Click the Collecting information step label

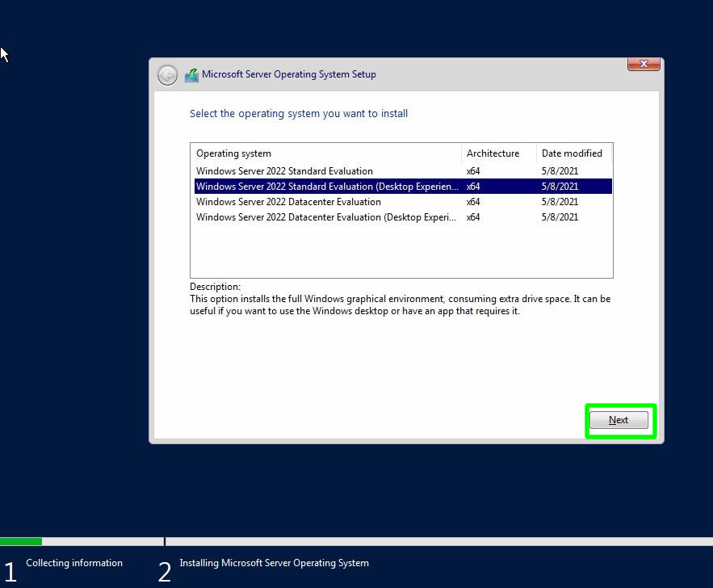point(74,563)
